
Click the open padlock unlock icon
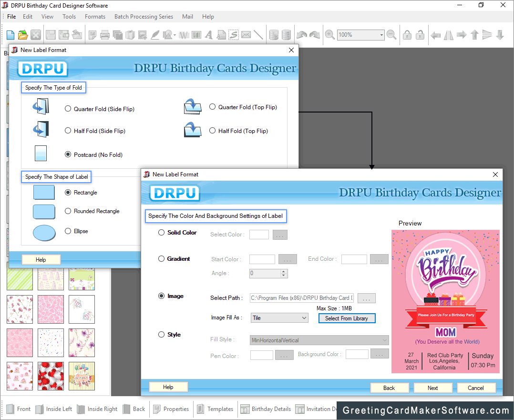(420, 35)
